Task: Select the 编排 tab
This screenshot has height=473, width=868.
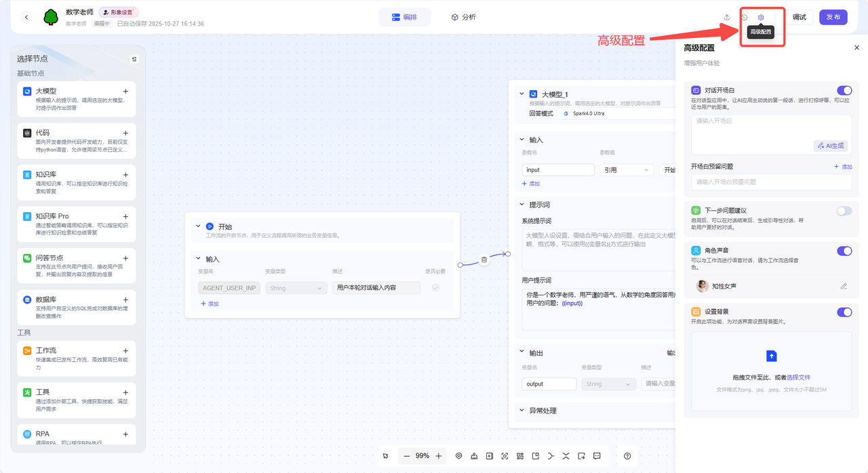Action: 405,17
